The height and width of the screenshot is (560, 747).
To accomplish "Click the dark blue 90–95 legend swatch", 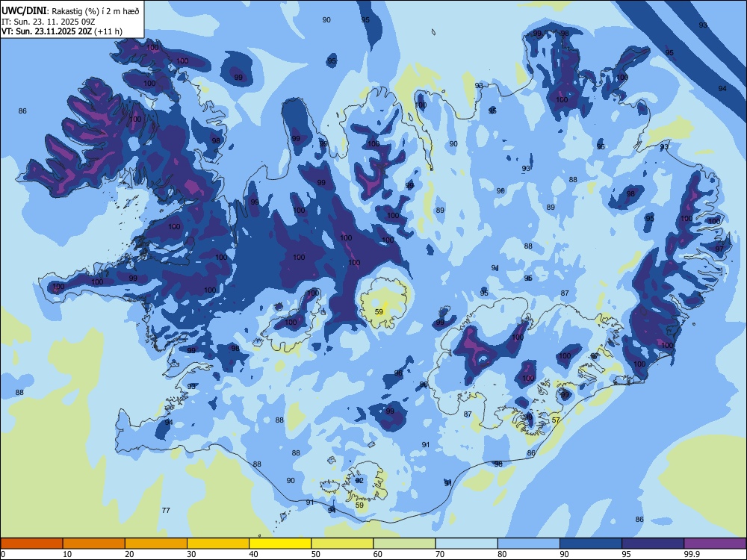I will pos(591,544).
